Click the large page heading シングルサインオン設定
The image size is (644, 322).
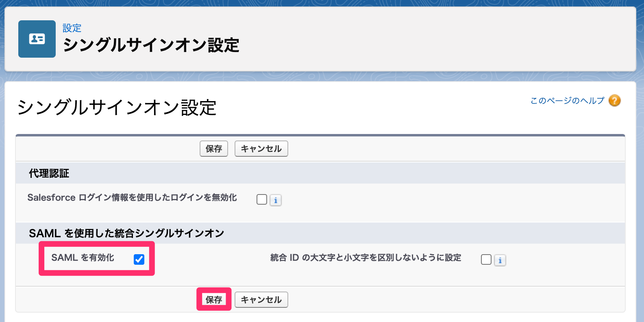(117, 108)
